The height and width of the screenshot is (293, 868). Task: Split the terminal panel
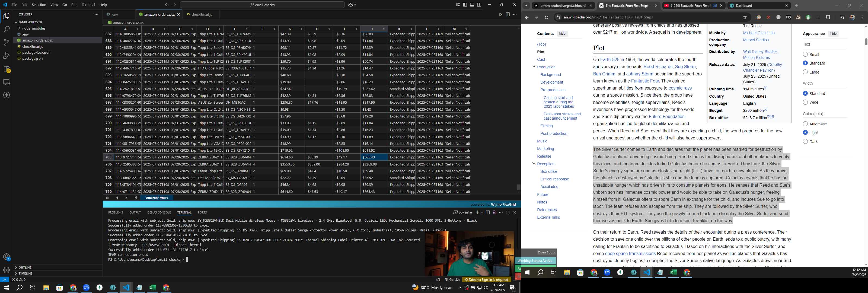click(488, 212)
